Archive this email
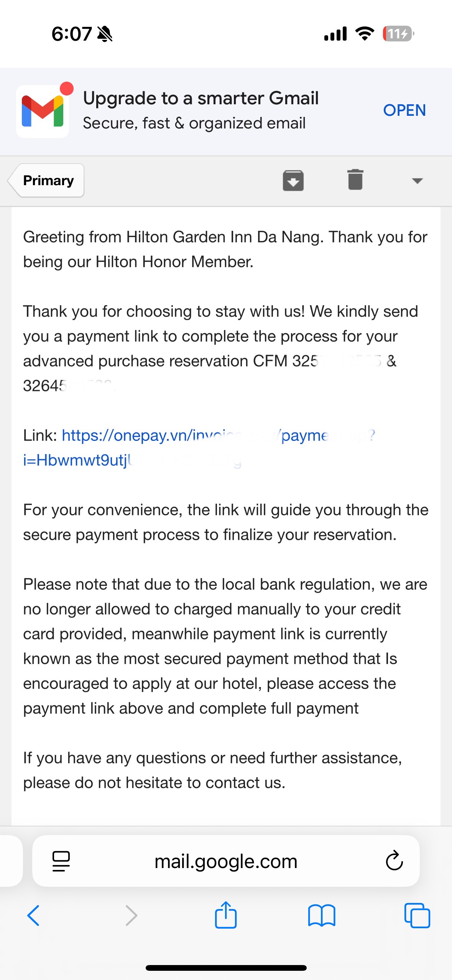Screen dimensions: 452x980 coord(293,180)
